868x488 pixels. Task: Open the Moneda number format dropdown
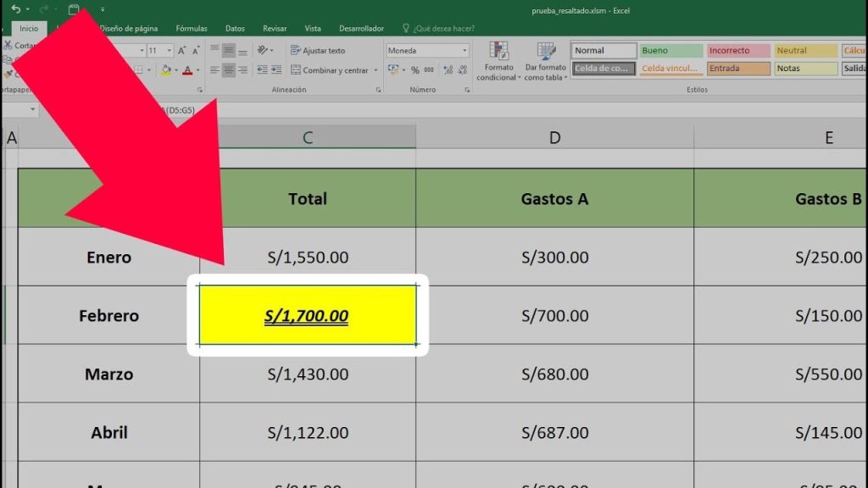pos(466,51)
